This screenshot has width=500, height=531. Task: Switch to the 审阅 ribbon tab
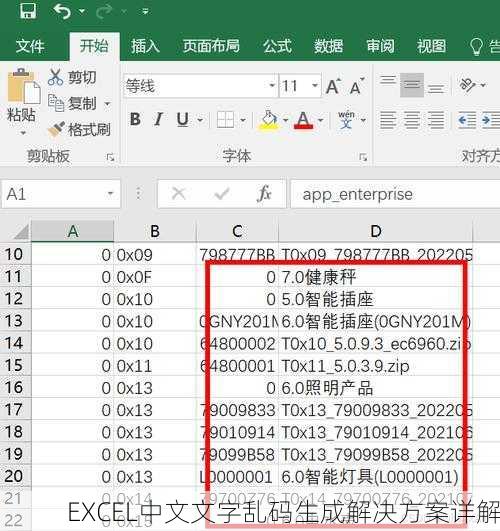click(x=380, y=46)
